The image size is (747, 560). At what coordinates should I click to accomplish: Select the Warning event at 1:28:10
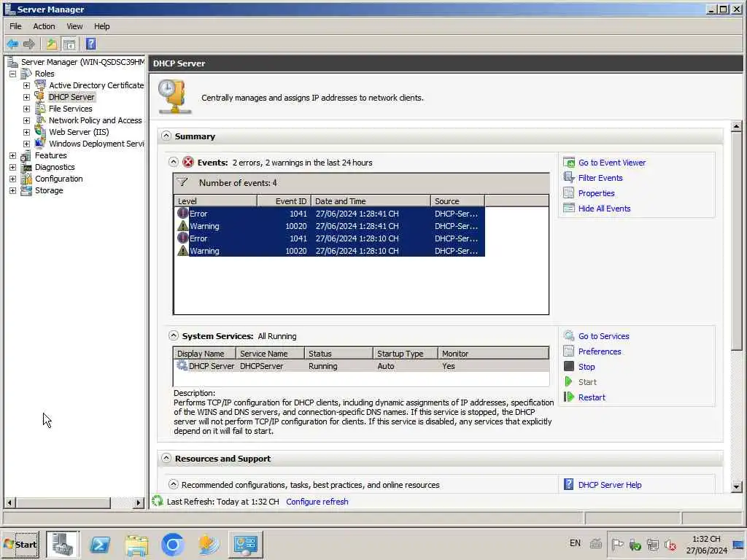tap(329, 251)
